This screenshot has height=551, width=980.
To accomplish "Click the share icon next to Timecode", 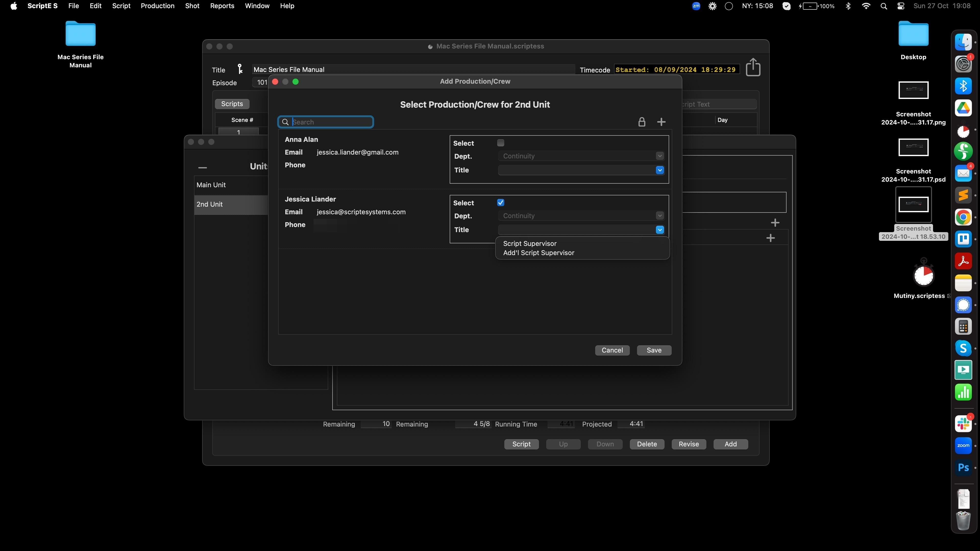I will (753, 68).
